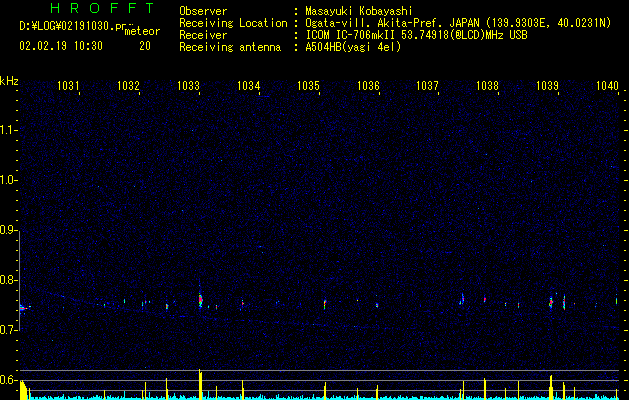Click the Receiver label
The height and width of the screenshot is (400, 629).
point(203,35)
